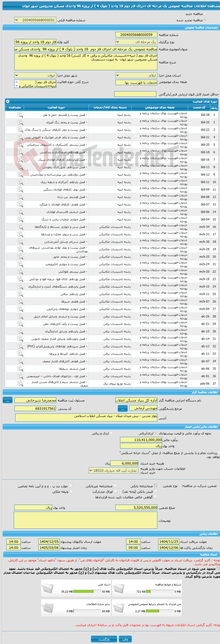Screen dimensions: 220x644
Task: Open view icon for row elc-21
Action: point(20,324)
